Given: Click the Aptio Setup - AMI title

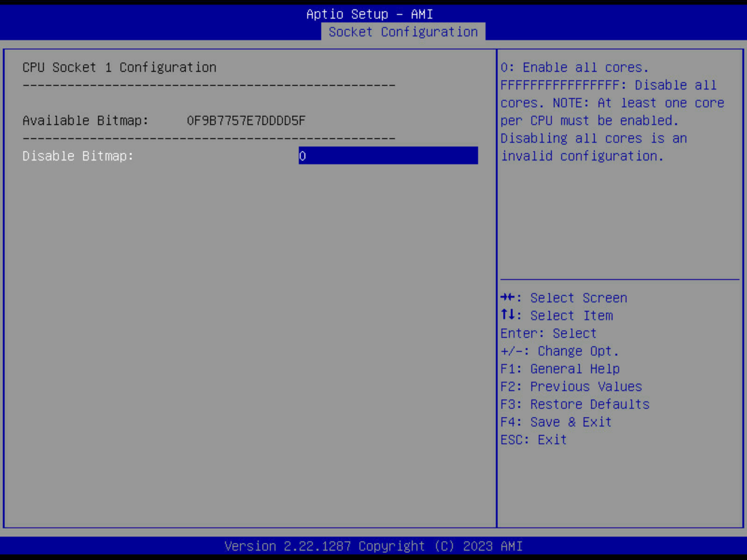Looking at the screenshot, I should click(369, 14).
